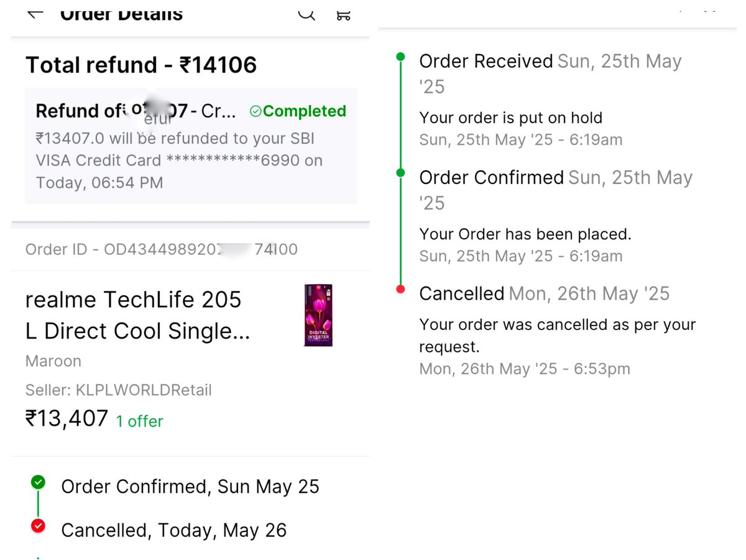Screen dimensions: 746x560
Task: Tap the Order ID text
Action: click(x=162, y=250)
